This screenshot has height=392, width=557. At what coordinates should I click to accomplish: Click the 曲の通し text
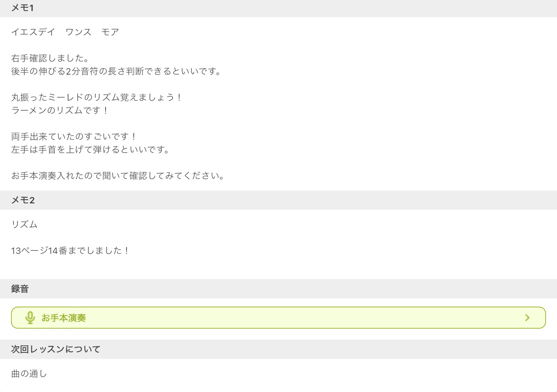pos(29,374)
